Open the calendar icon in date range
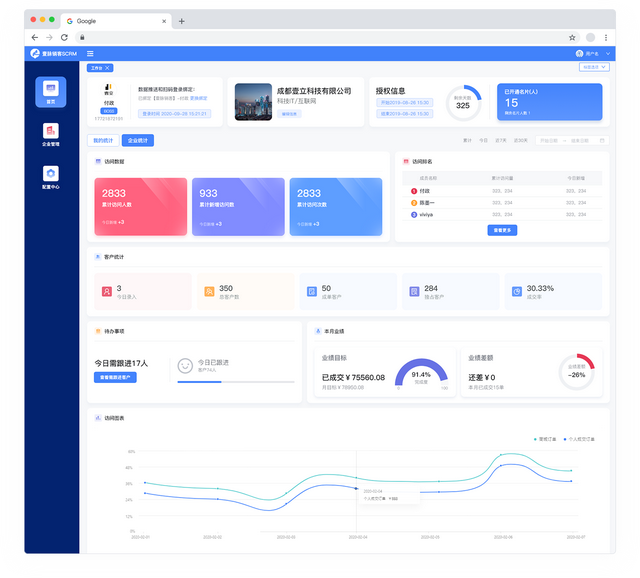 602,140
